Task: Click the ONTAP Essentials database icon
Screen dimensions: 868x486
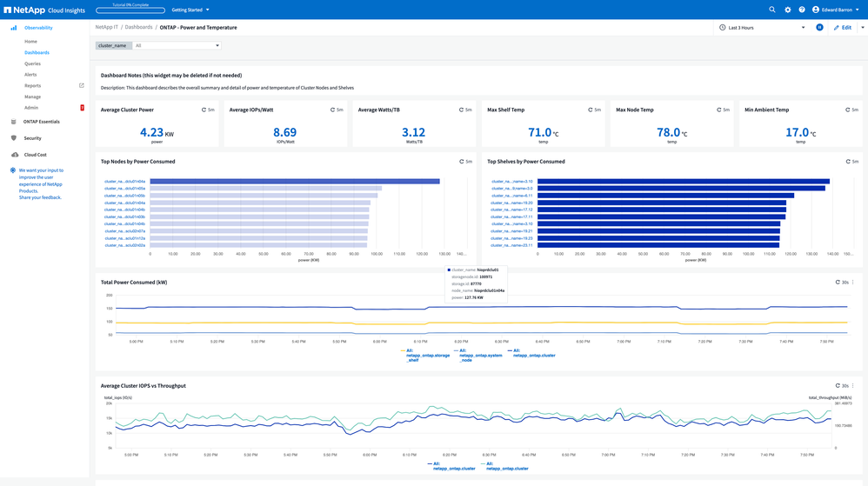Action: tap(14, 122)
